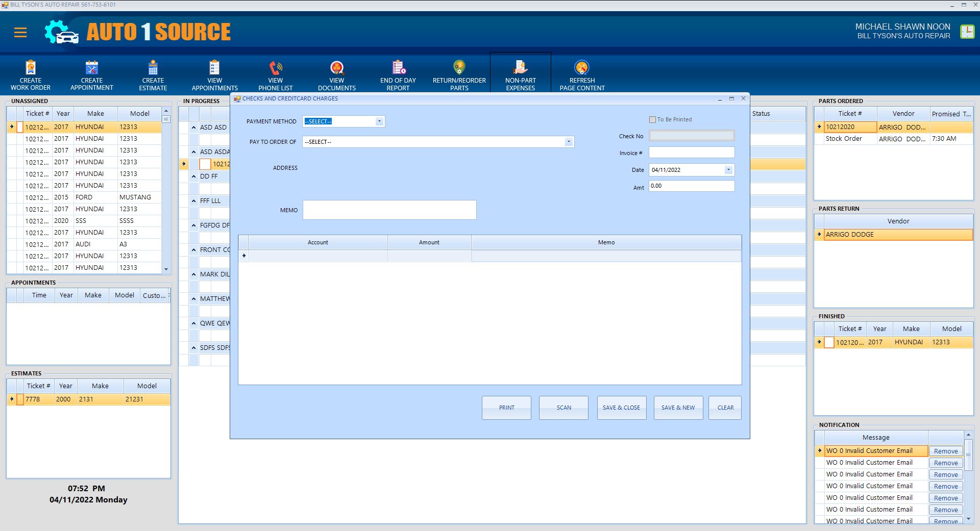Tick the checkbox on the finished Hyundai ticket
Screen dimensions: 980x531
829,342
